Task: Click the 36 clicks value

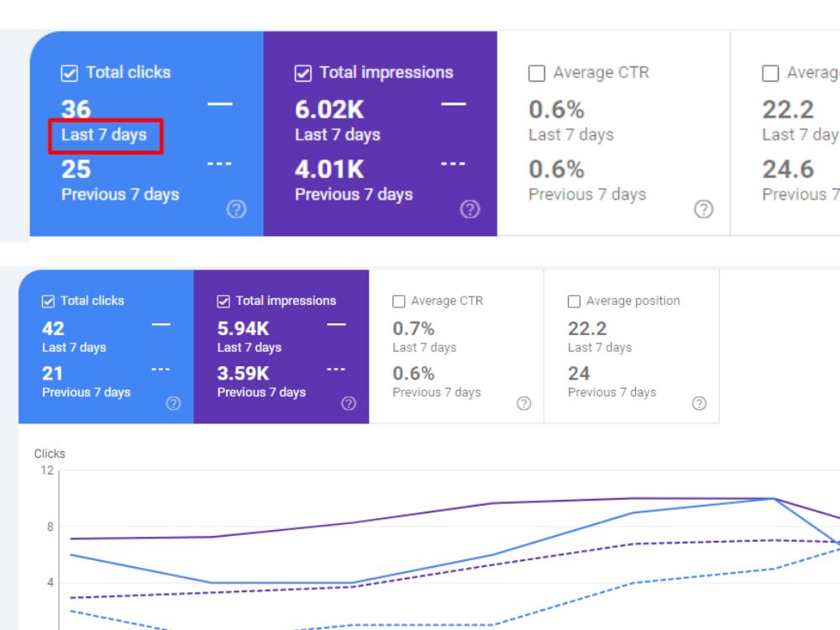Action: (x=76, y=110)
